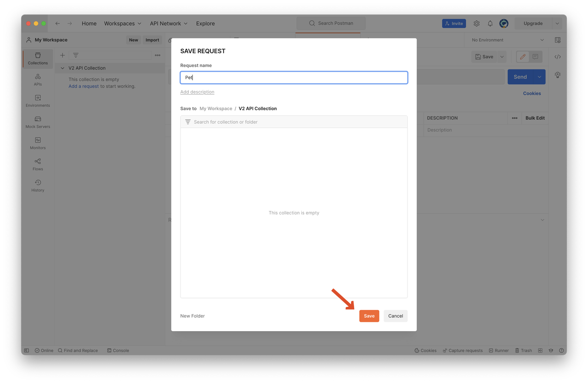588x383 pixels.
Task: Open Mock Servers in sidebar
Action: pos(38,122)
